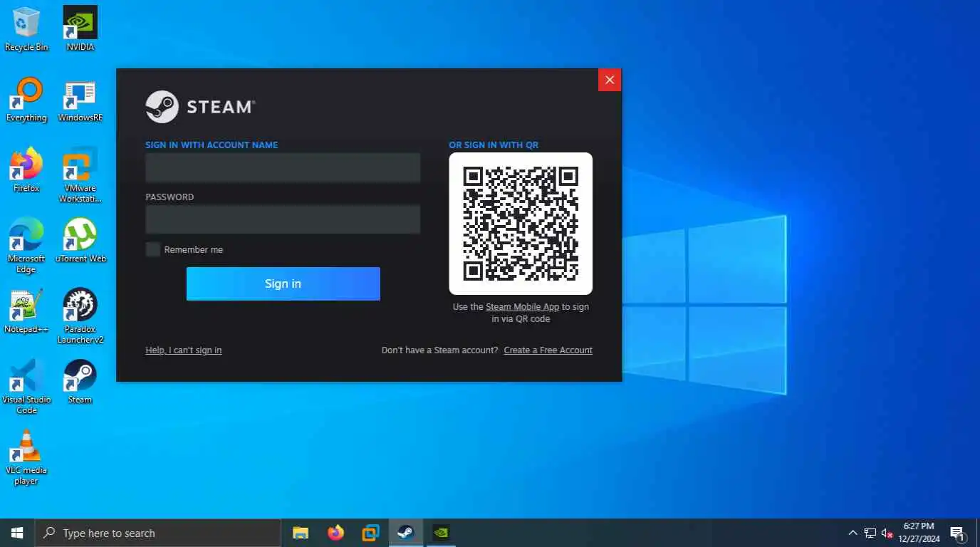The height and width of the screenshot is (547, 980).
Task: Click the muted volume tray icon
Action: 887,533
